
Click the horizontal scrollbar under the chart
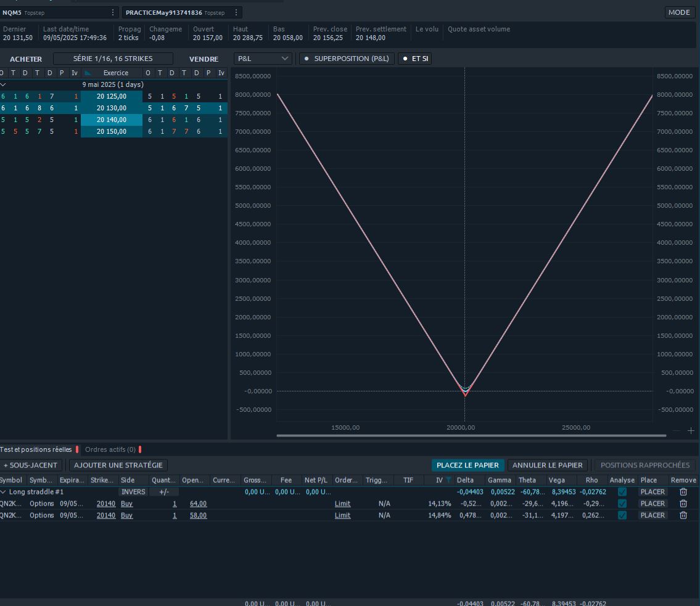pyautogui.click(x=471, y=436)
